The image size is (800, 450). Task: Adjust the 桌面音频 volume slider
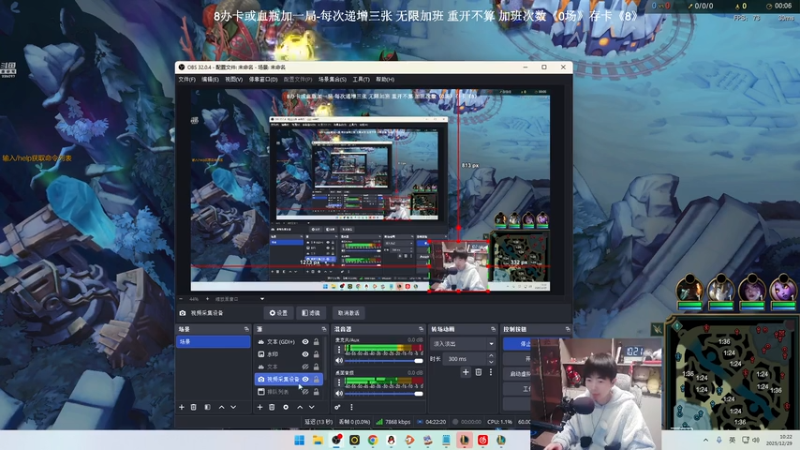384,393
